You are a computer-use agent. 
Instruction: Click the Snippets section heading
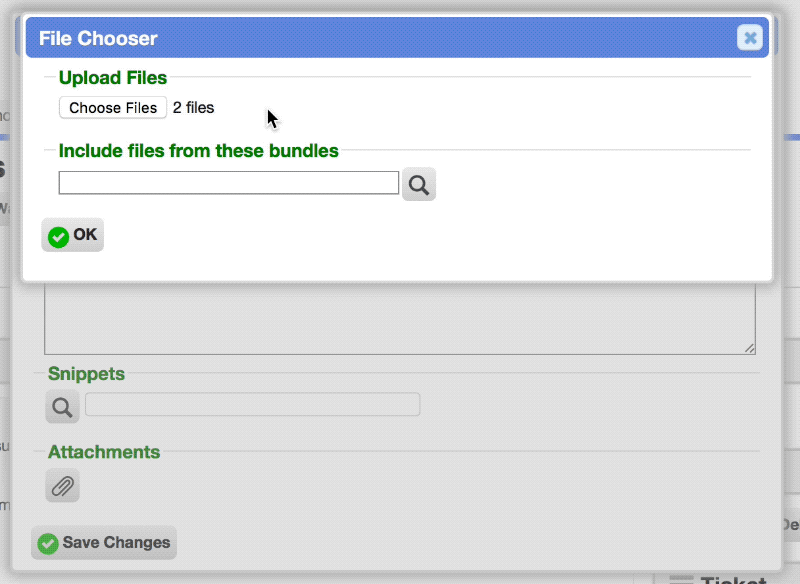click(86, 374)
